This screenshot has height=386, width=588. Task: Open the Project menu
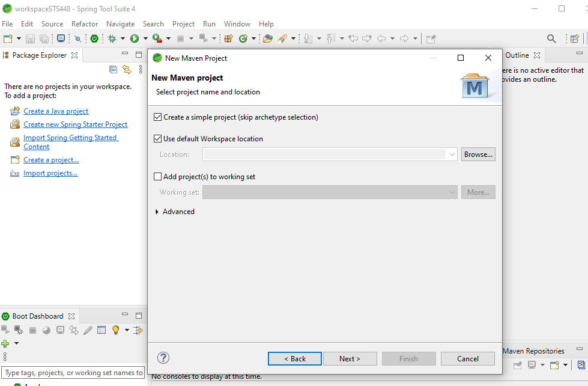[183, 24]
